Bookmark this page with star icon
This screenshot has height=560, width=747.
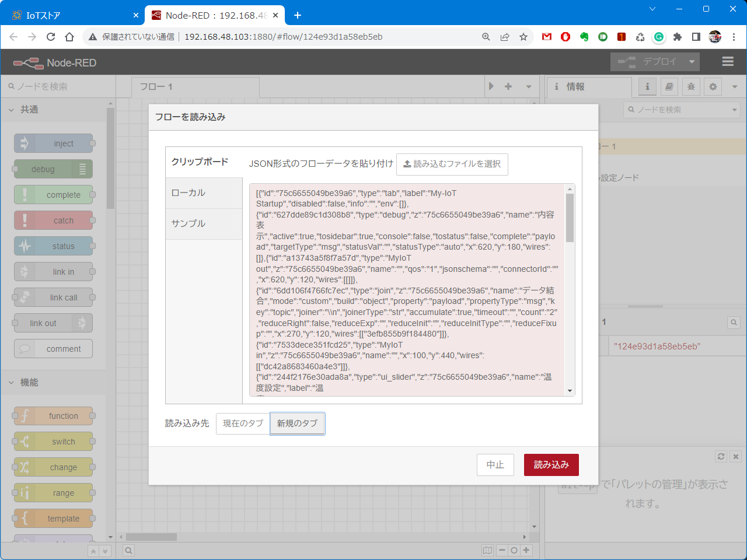(x=523, y=37)
